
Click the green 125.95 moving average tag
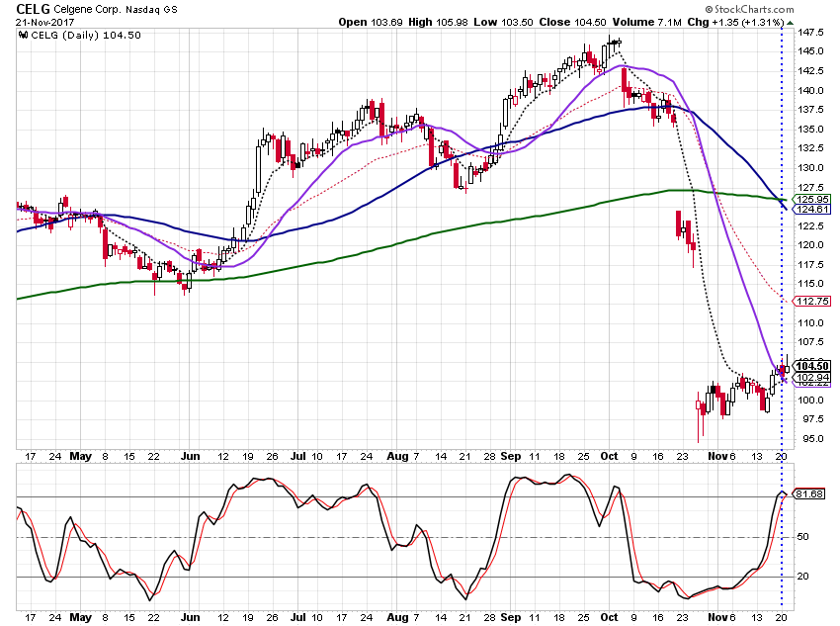point(812,200)
